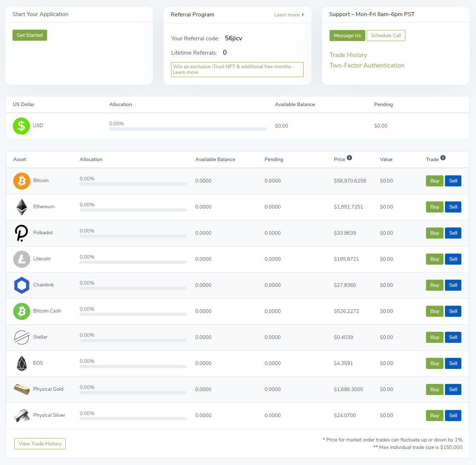Click the Ethereum diamond icon
This screenshot has height=465, width=476.
click(21, 207)
